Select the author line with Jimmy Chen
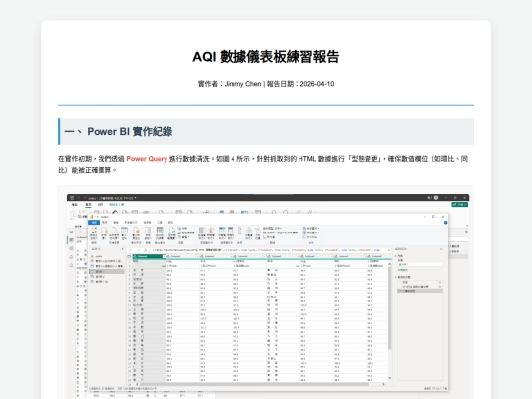Image resolution: width=532 pixels, height=399 pixels. pos(266,84)
